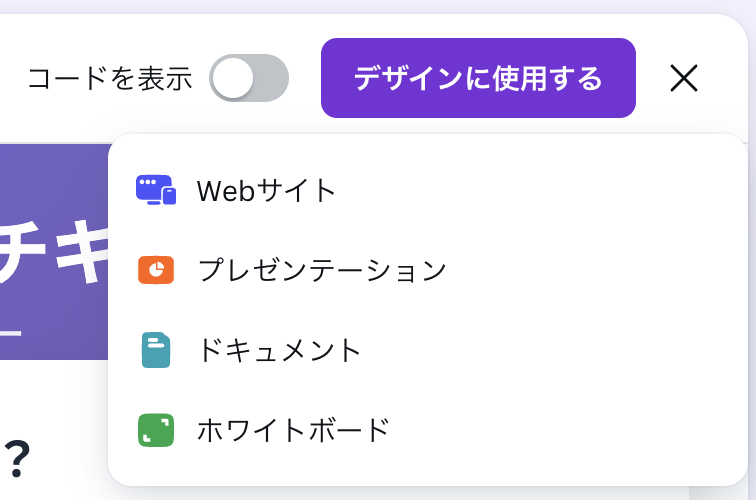Click the キ character on the purple banner

82,251
